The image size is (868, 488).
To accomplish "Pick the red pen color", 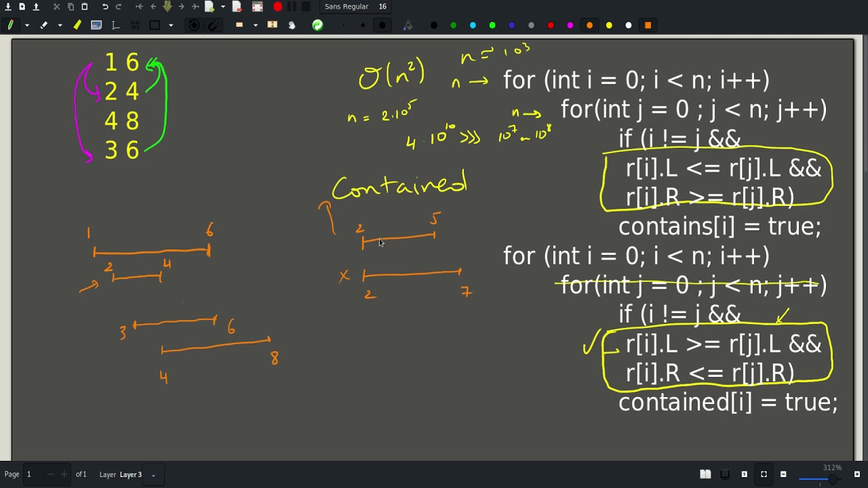I will click(x=551, y=25).
